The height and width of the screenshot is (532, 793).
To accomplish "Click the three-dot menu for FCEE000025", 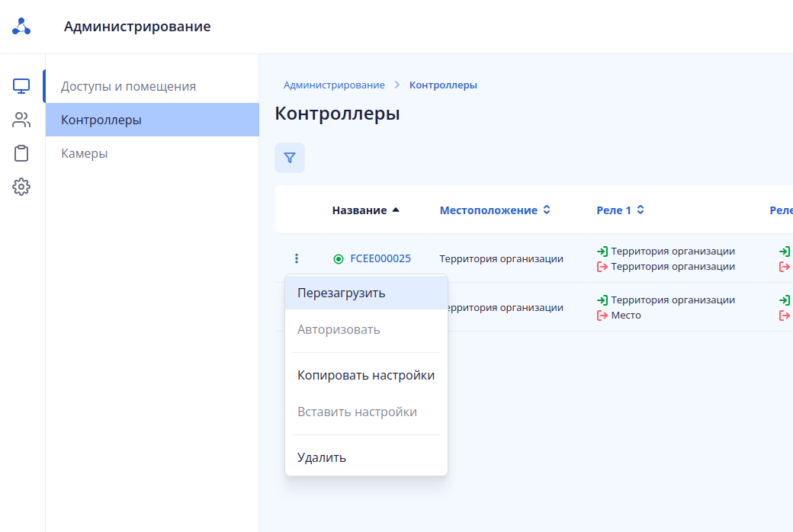I will (297, 258).
